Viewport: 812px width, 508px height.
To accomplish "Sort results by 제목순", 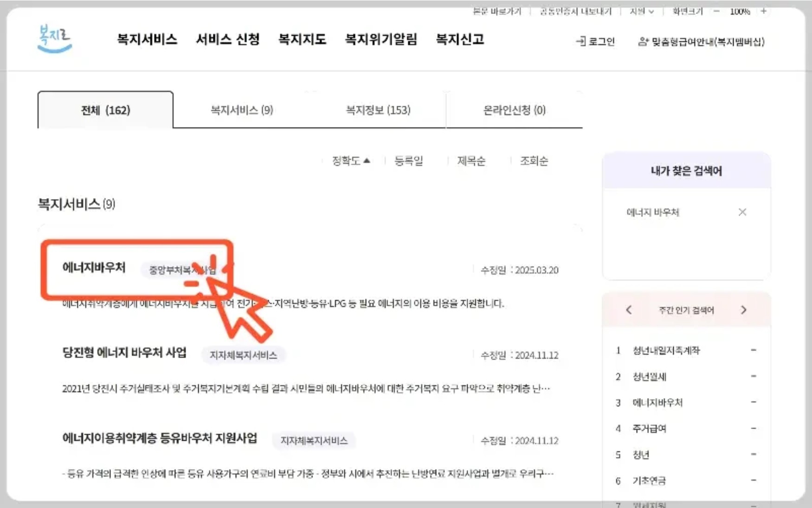I will (x=471, y=161).
